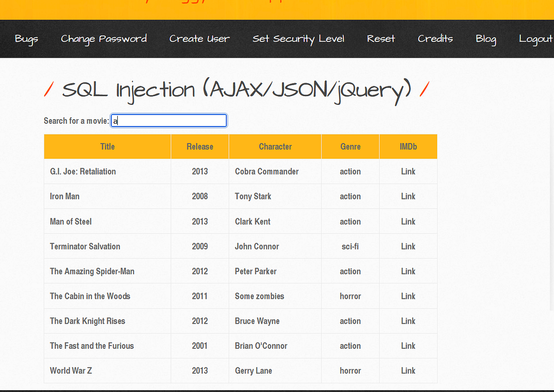Click the movie search input field

click(x=169, y=121)
